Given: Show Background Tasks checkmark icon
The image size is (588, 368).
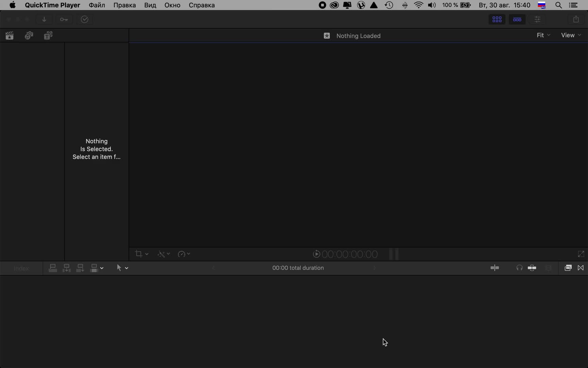Looking at the screenshot, I should pos(84,19).
